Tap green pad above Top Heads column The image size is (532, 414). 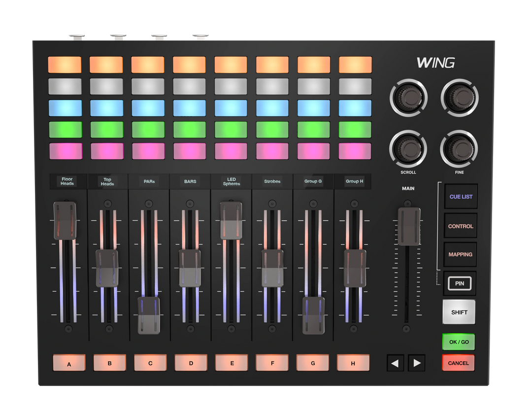coord(107,130)
